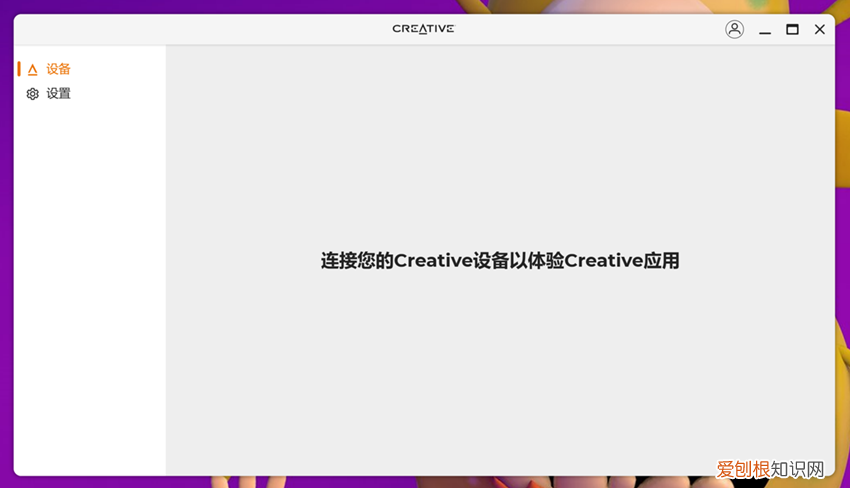Viewport: 850px width, 488px height.
Task: Click the orange active indicator bar beside 设备
Action: [x=19, y=69]
